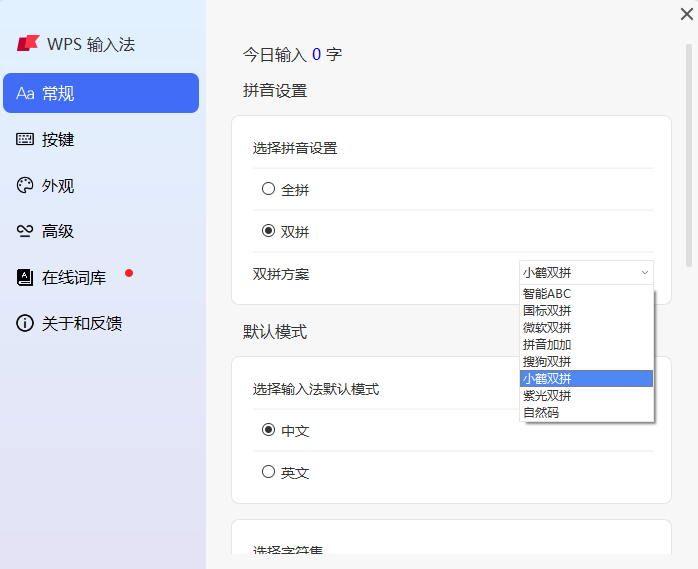Choose 智能ABC from the dropdown list

tap(586, 294)
